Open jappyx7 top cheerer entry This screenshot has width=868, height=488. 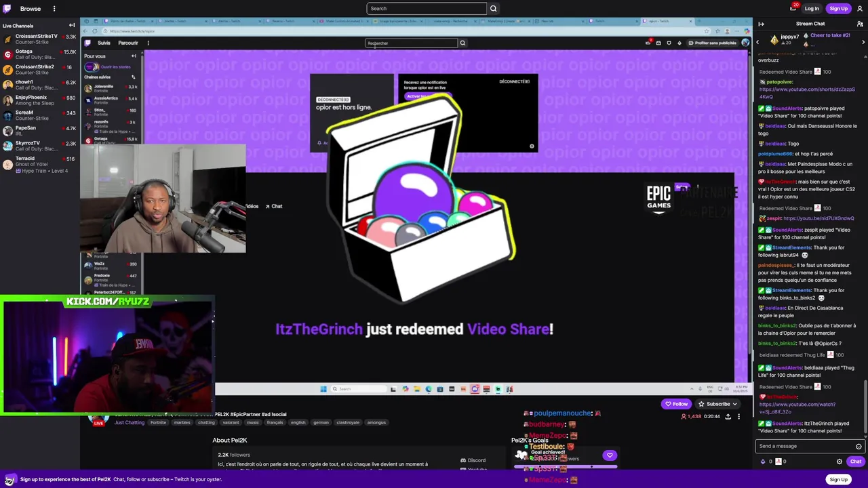click(x=785, y=39)
